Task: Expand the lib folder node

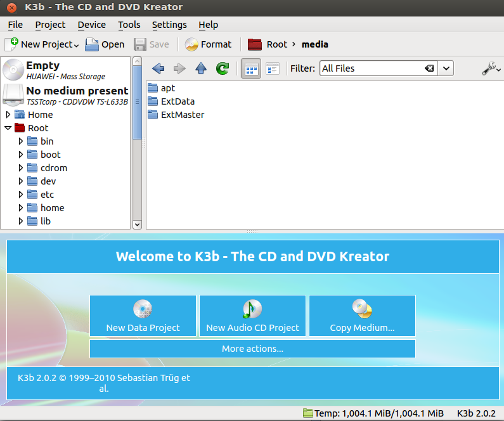Action: tap(21, 221)
